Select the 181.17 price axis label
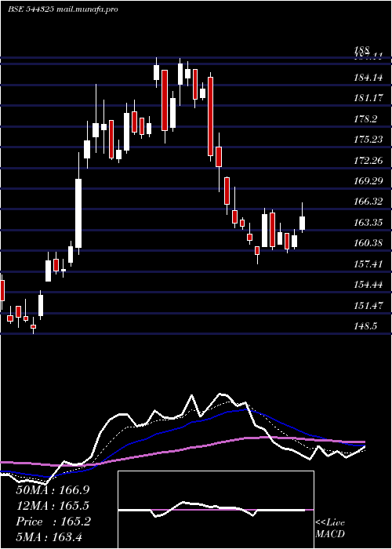The width and height of the screenshot is (392, 549). coord(368,98)
